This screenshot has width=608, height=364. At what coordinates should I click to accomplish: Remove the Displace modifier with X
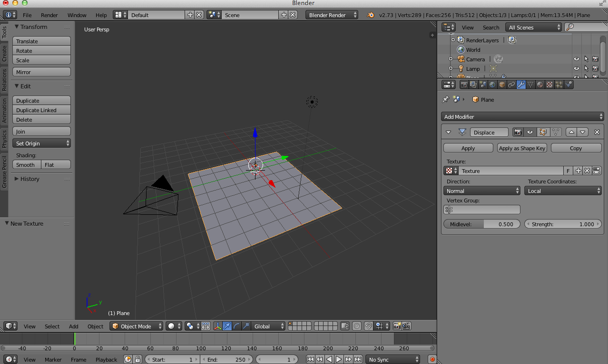tap(597, 132)
